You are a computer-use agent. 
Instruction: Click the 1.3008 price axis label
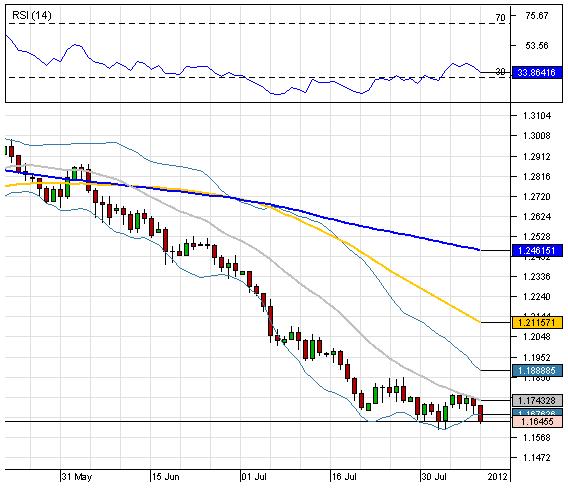pyautogui.click(x=537, y=136)
